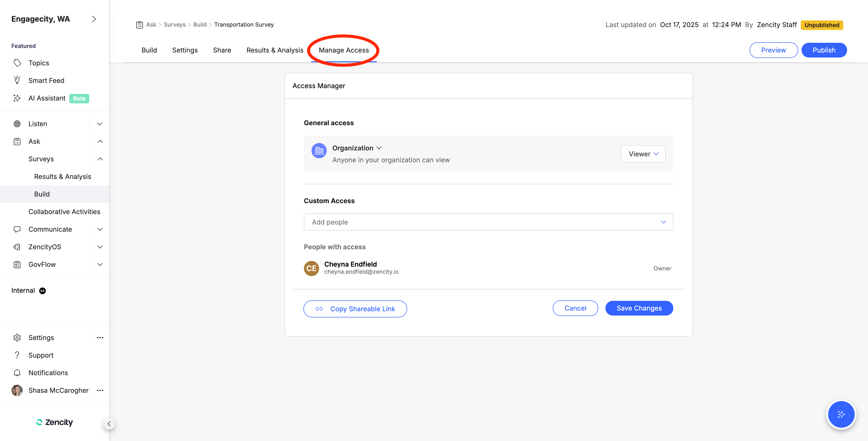Open the Viewer role dropdown

pyautogui.click(x=643, y=154)
